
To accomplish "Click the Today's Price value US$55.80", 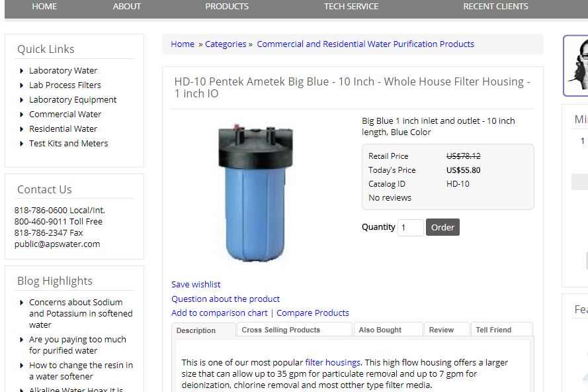I will pos(463,170).
